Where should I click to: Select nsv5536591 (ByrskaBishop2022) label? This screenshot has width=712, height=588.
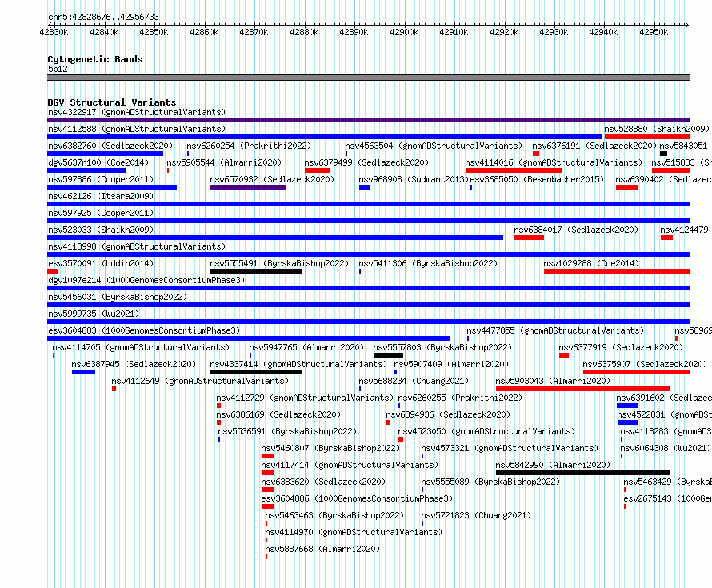pos(287,431)
